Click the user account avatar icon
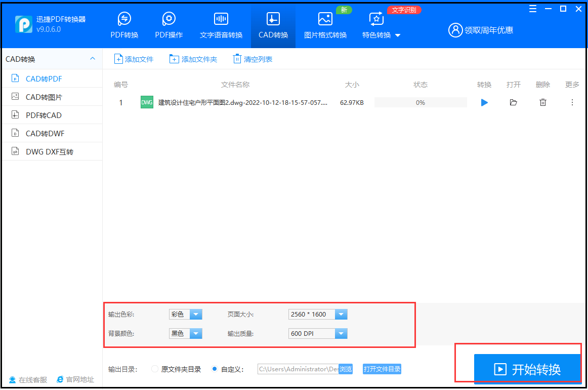 coord(455,30)
